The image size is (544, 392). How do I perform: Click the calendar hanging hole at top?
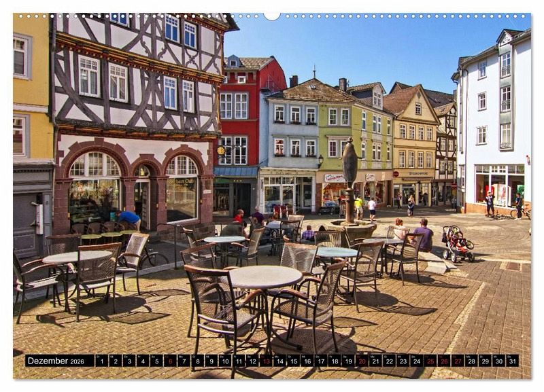click(x=272, y=16)
